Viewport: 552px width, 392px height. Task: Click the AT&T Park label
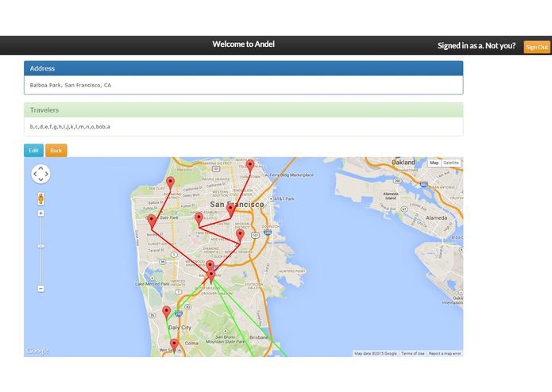coord(284,198)
